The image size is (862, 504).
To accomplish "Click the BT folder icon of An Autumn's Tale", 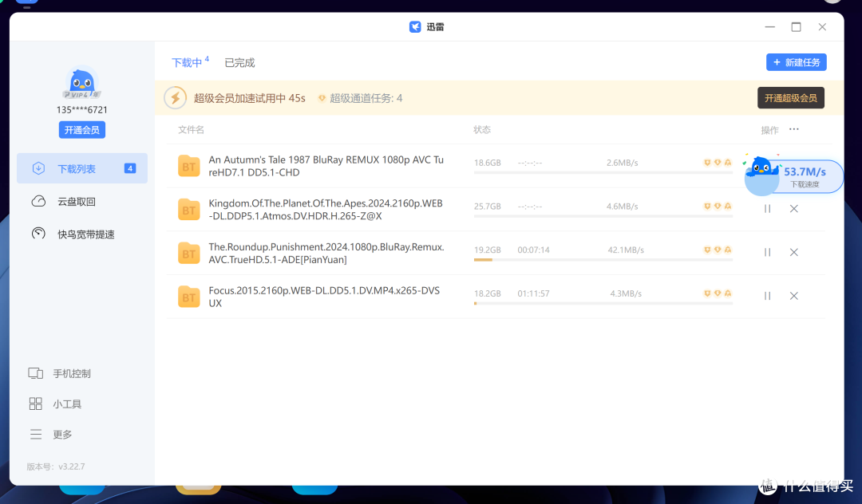I will pyautogui.click(x=188, y=166).
